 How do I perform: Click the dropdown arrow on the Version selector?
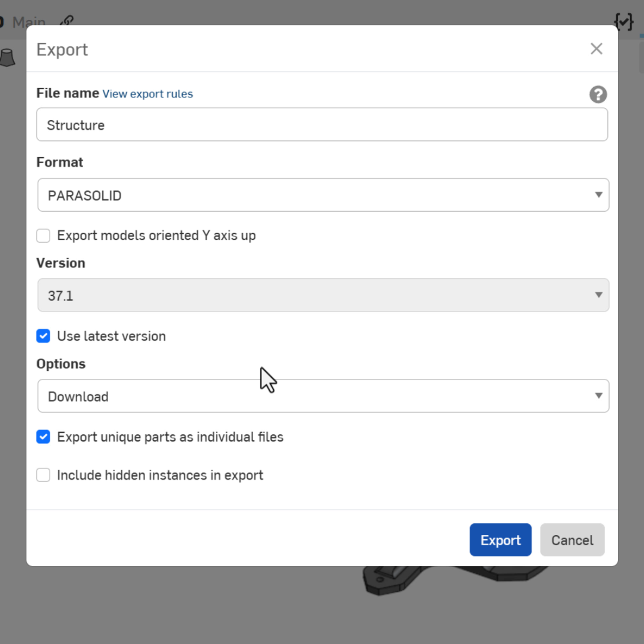point(599,295)
